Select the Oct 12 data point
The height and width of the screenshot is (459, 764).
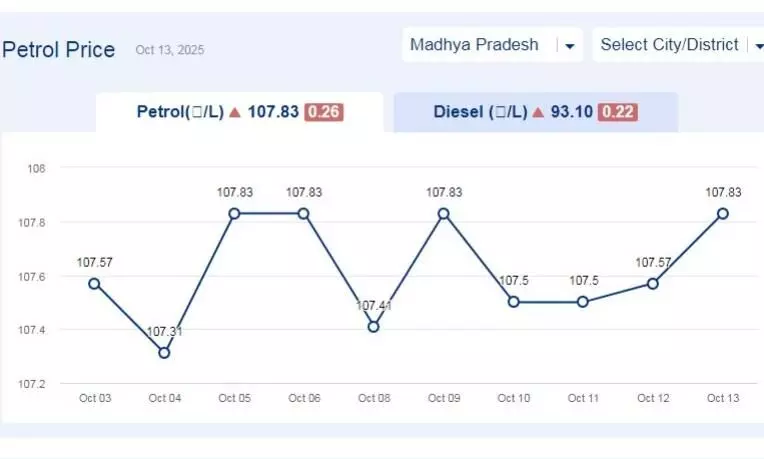(653, 283)
